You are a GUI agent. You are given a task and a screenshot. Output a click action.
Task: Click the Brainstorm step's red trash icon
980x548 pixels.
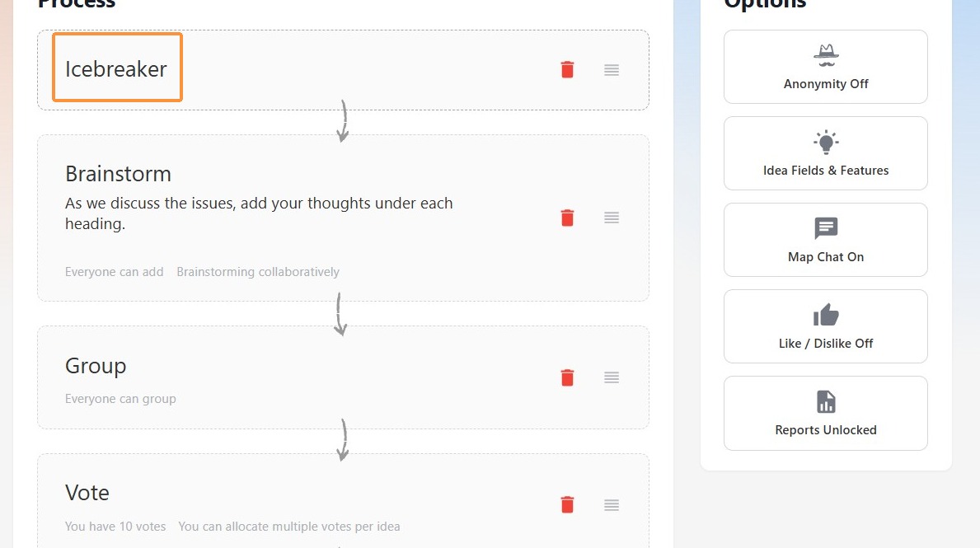pyautogui.click(x=568, y=218)
